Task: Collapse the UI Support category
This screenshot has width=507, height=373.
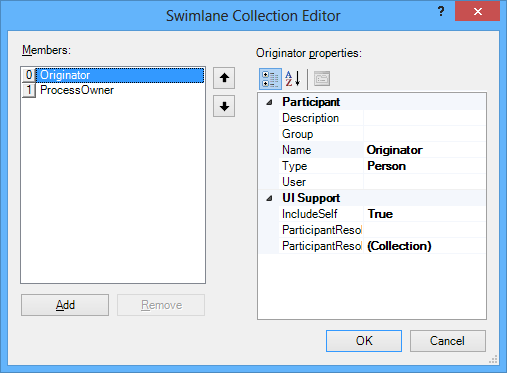Action: tap(269, 198)
